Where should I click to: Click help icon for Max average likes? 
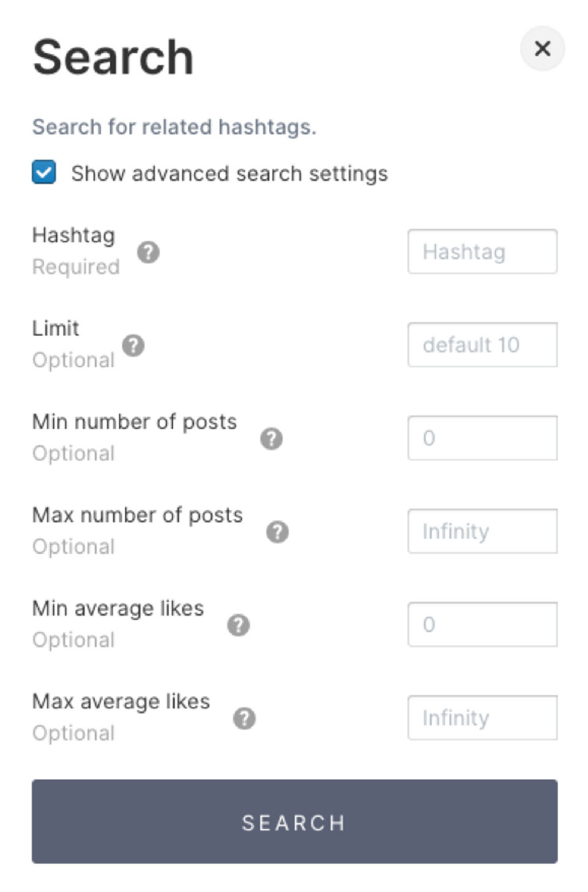click(244, 718)
